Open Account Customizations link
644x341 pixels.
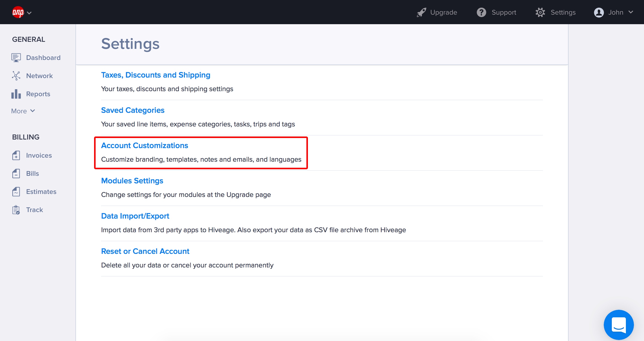tap(144, 146)
